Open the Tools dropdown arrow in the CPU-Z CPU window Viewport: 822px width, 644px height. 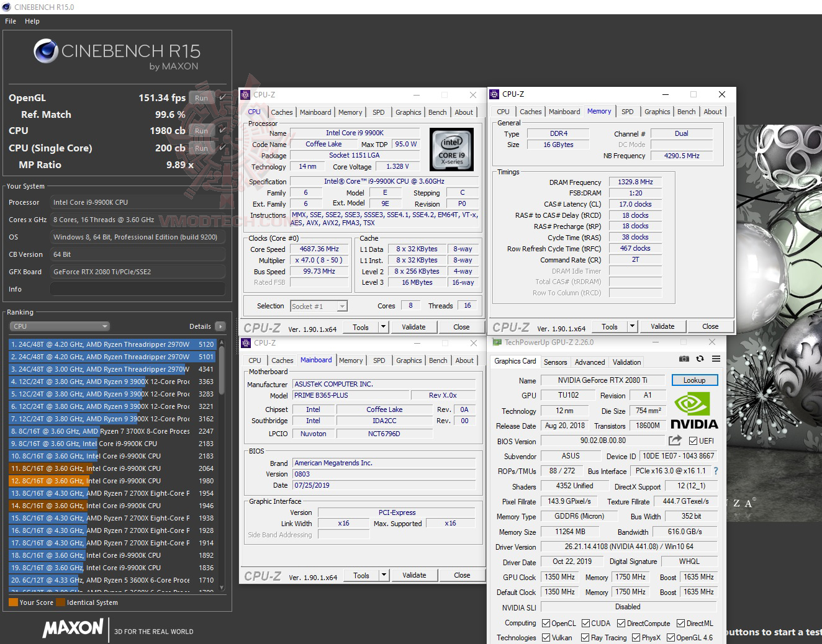383,327
